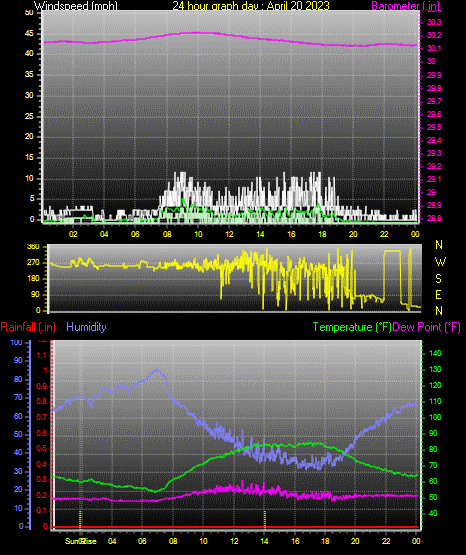This screenshot has height=555, width=466.
Task: Click barometer axis value 30.2
Action: coord(434,35)
